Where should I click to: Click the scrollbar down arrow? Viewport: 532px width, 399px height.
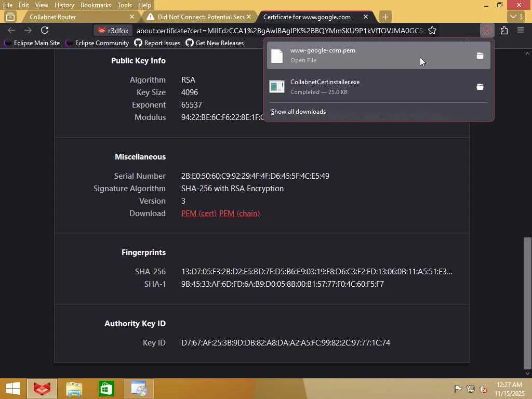click(527, 374)
